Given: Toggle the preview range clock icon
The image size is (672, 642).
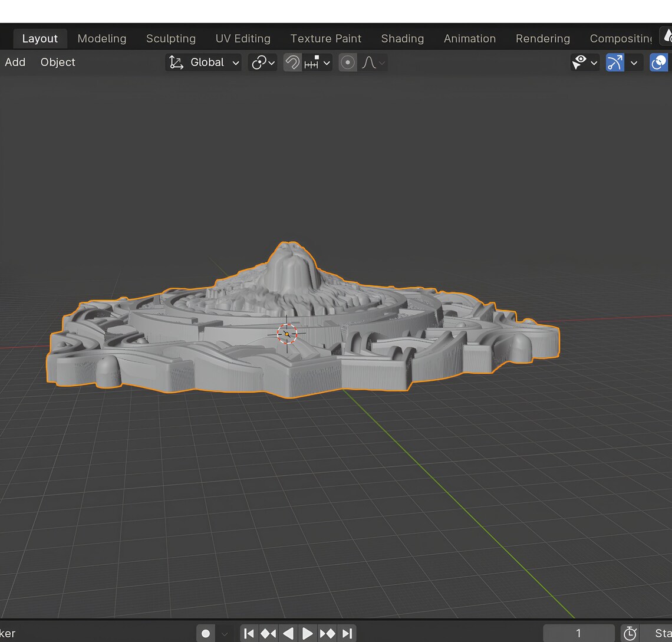Looking at the screenshot, I should (630, 633).
